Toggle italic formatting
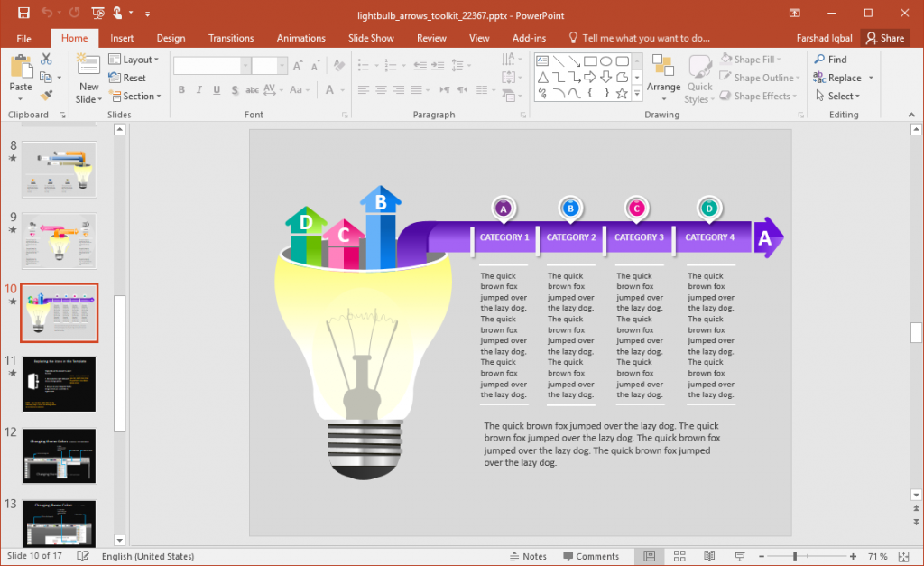The height and width of the screenshot is (566, 924). (198, 90)
